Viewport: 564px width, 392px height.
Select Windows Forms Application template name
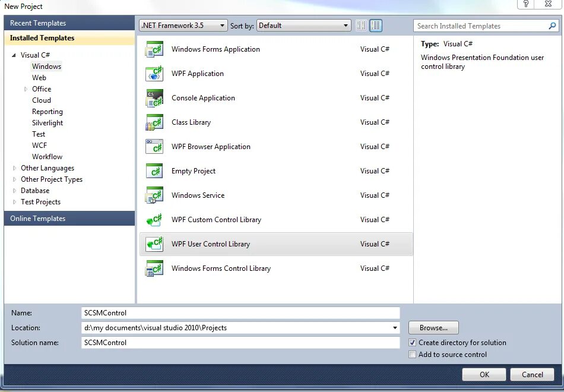(216, 49)
